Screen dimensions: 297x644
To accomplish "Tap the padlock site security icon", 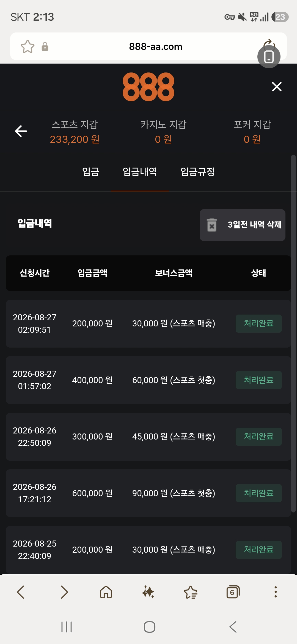I will point(45,47).
